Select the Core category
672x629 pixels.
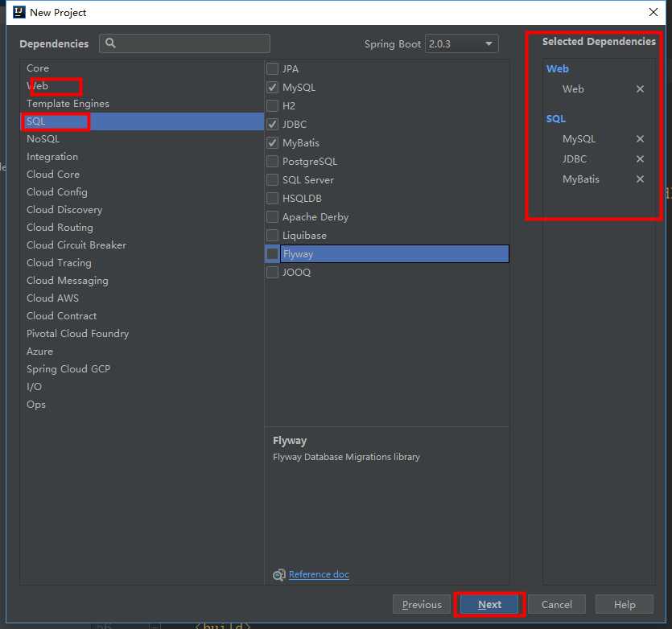pyautogui.click(x=142, y=68)
